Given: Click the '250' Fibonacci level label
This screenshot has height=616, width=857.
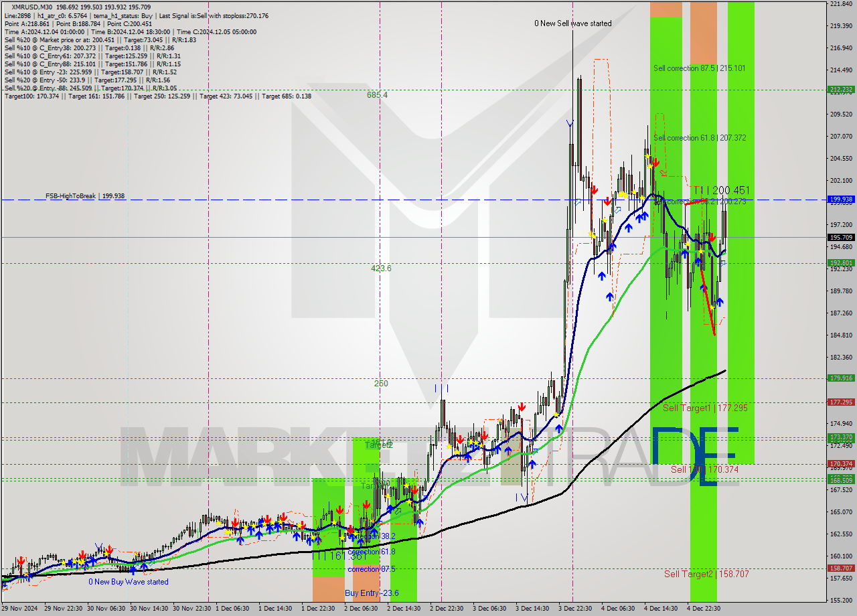Looking at the screenshot, I should pos(381,384).
